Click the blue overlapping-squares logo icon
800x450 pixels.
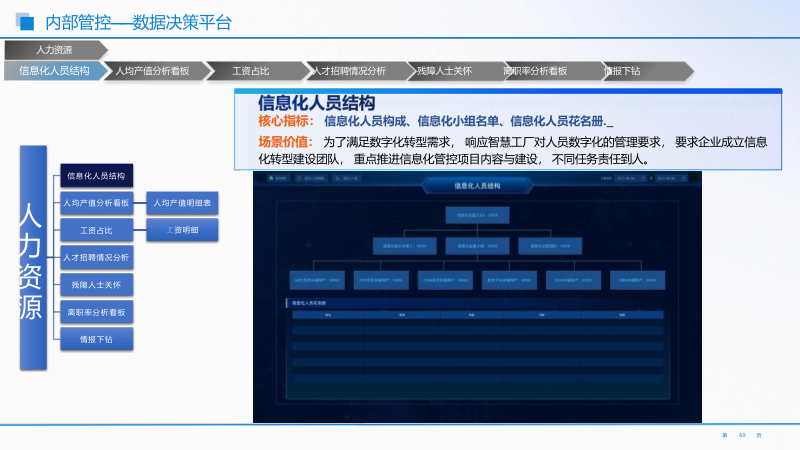[x=24, y=21]
